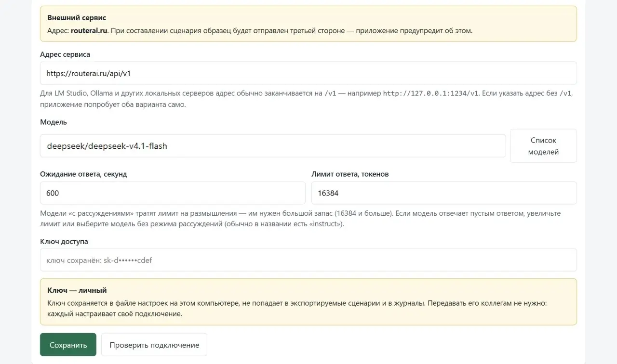Click the «Адрес сервиса» label

click(65, 54)
